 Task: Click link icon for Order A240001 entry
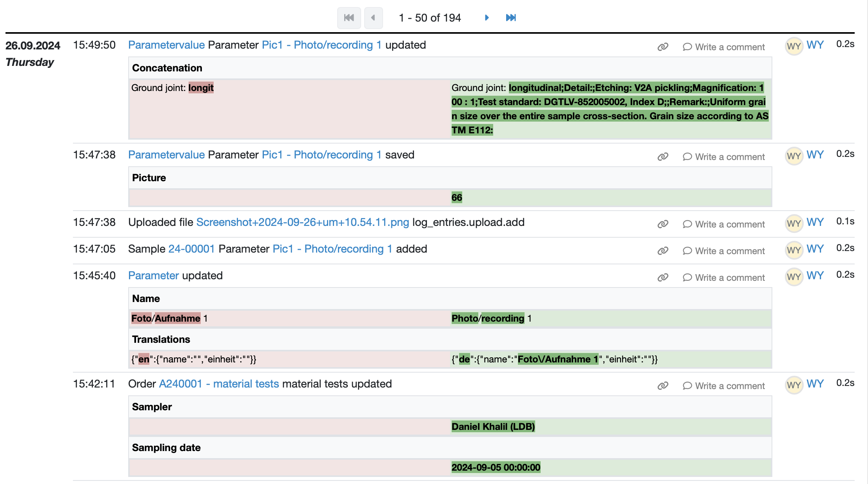663,386
